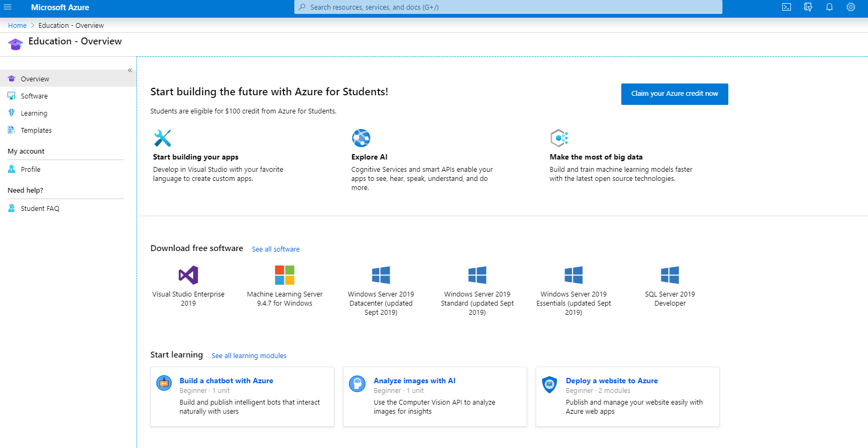Navigate to Home via breadcrumb

click(x=17, y=26)
